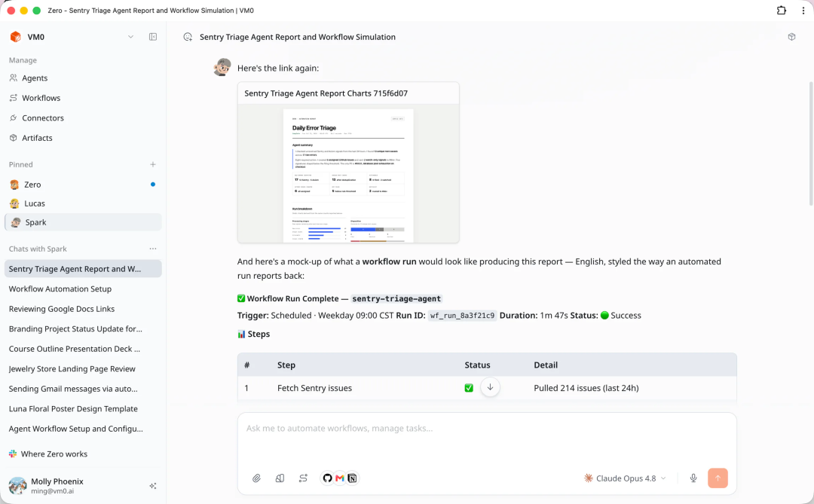The width and height of the screenshot is (814, 504).
Task: Click the browser extensions puzzle icon
Action: click(x=782, y=11)
